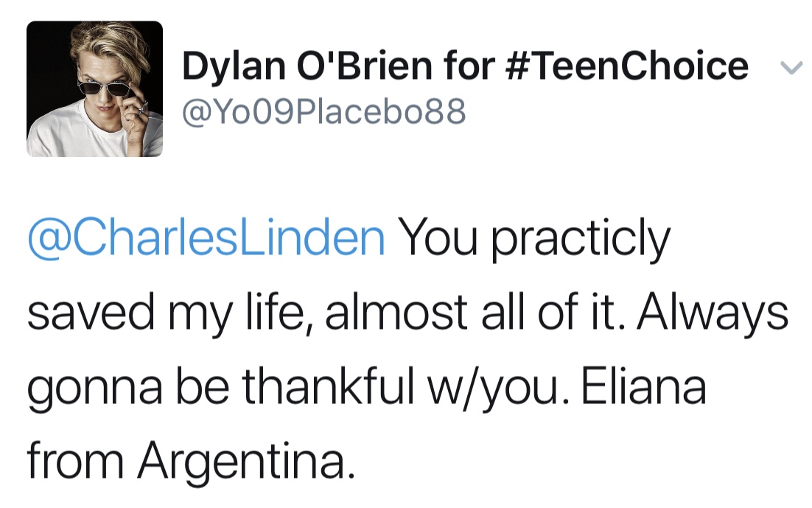Open the tweet options chevron menu
Image resolution: width=812 pixels, height=508 pixels.
point(791,69)
